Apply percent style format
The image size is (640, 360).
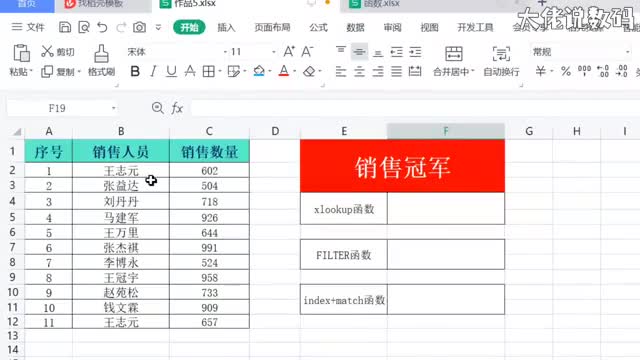click(566, 71)
